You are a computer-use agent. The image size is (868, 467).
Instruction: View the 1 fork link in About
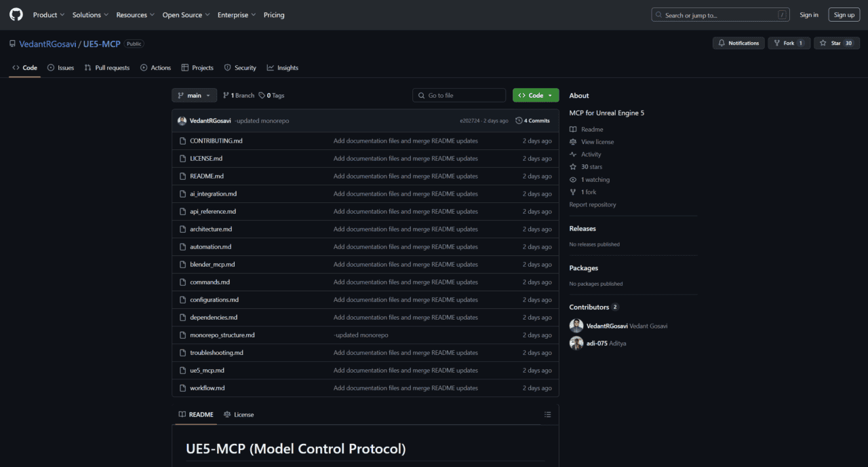[583, 192]
